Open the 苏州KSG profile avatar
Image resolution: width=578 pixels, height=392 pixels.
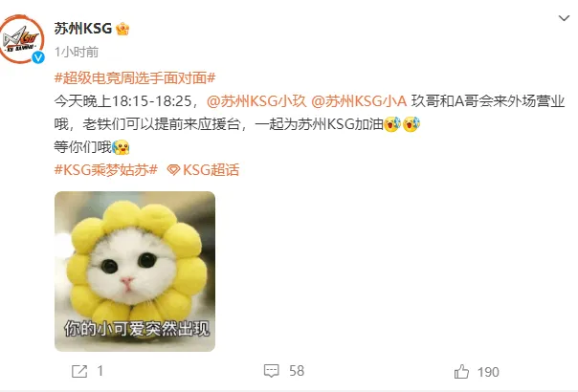point(21,38)
